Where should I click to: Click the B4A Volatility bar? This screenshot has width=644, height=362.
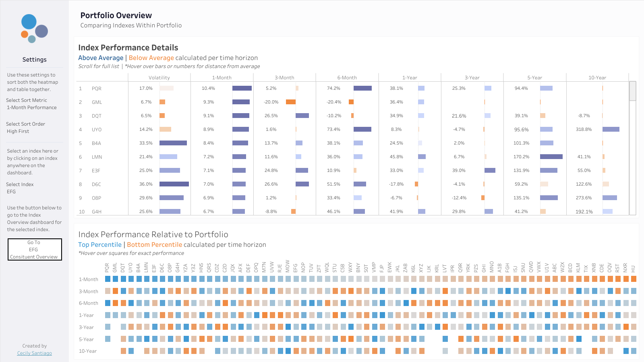click(173, 143)
